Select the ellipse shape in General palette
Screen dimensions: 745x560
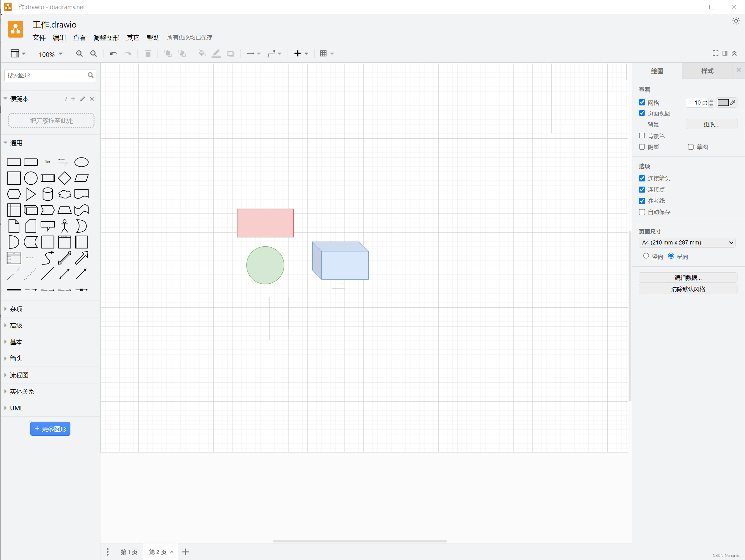[81, 162]
